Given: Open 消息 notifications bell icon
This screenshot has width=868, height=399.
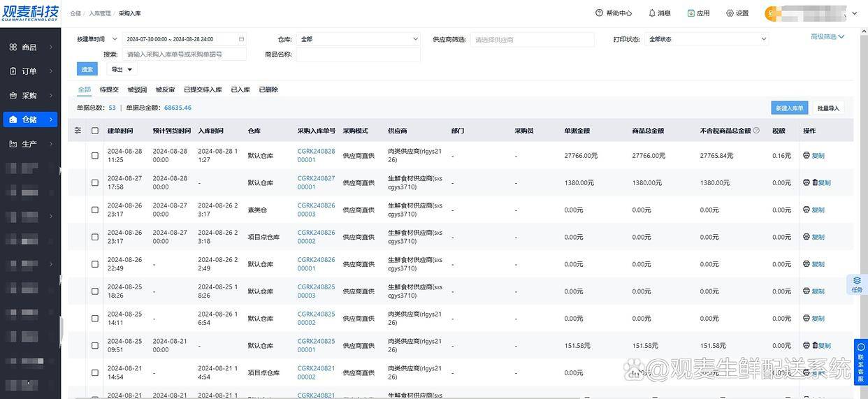Looking at the screenshot, I should (652, 13).
